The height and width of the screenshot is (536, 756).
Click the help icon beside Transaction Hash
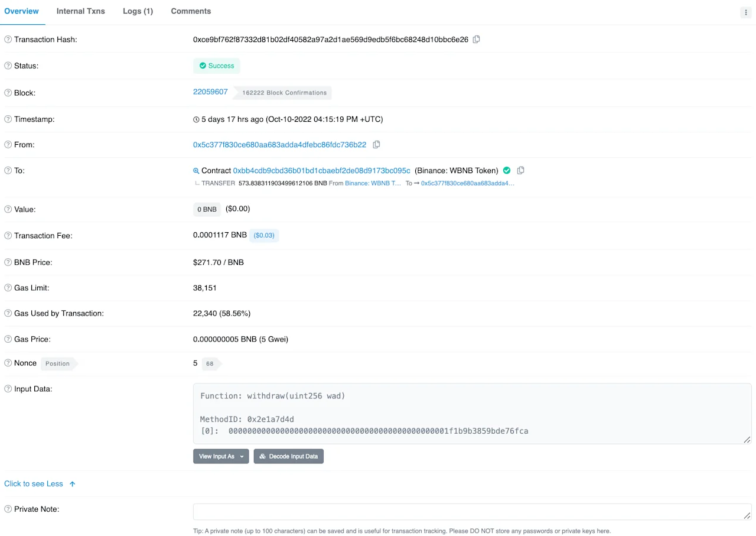(x=8, y=40)
